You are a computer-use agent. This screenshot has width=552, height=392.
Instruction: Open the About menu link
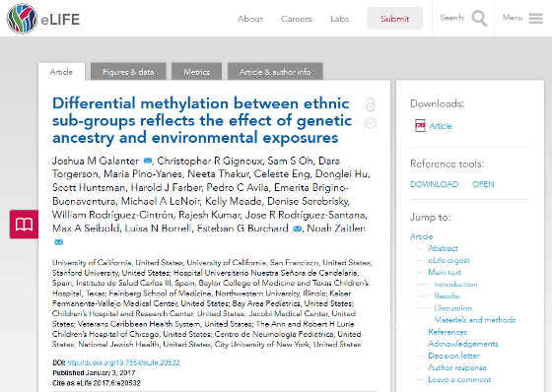click(x=250, y=19)
